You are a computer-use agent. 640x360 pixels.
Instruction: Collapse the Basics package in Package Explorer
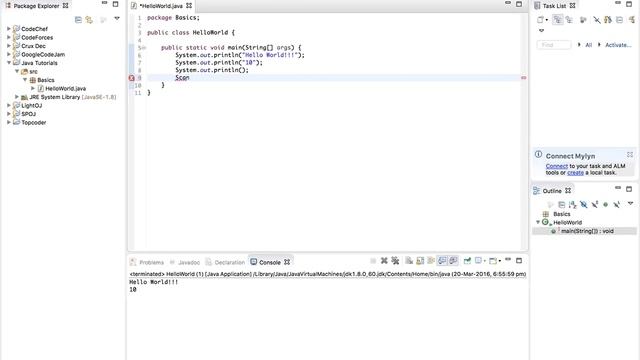(25, 80)
